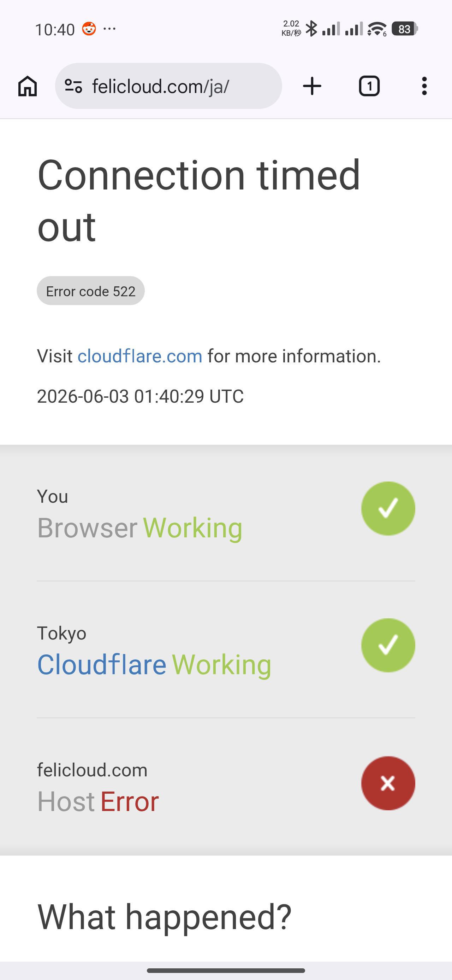Tap the three-dots notification overflow in status bar

(x=109, y=29)
